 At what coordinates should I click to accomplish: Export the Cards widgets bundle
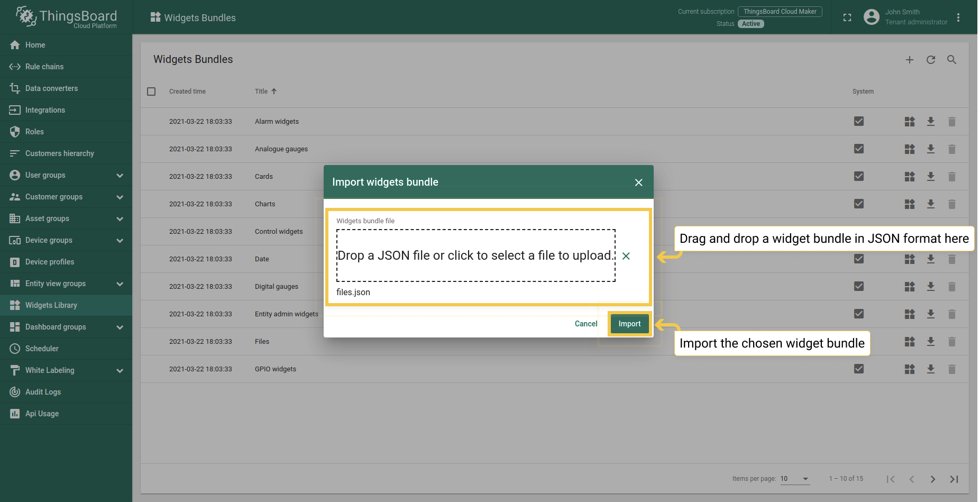931,177
